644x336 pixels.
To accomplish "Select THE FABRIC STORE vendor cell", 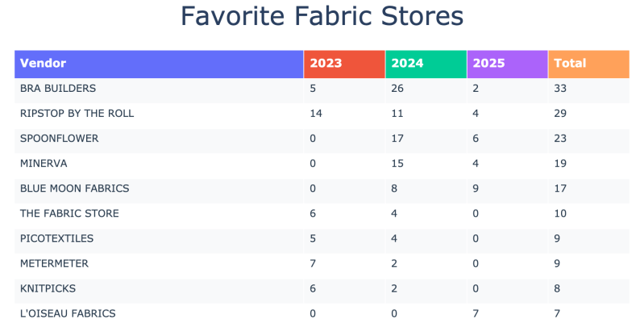I will (69, 214).
